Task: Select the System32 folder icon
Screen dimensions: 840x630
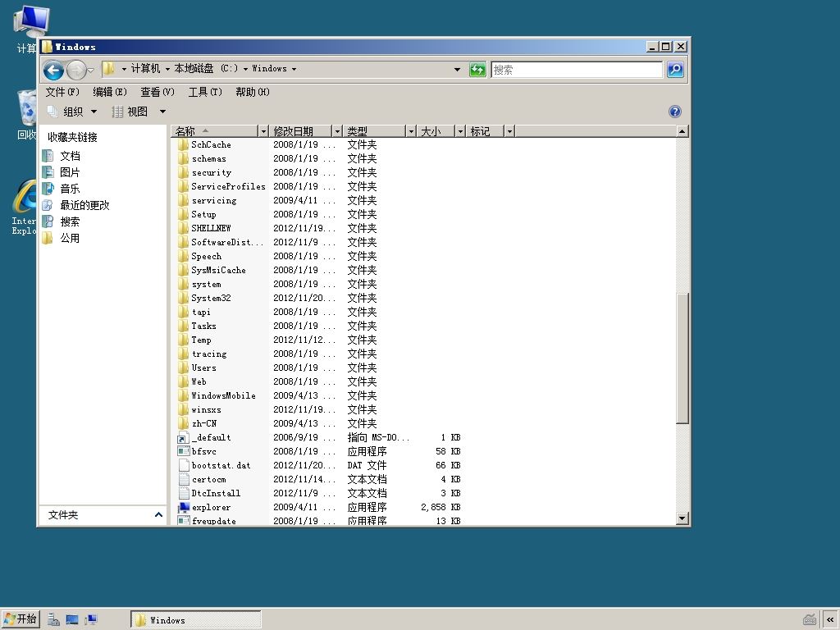Action: (x=183, y=298)
